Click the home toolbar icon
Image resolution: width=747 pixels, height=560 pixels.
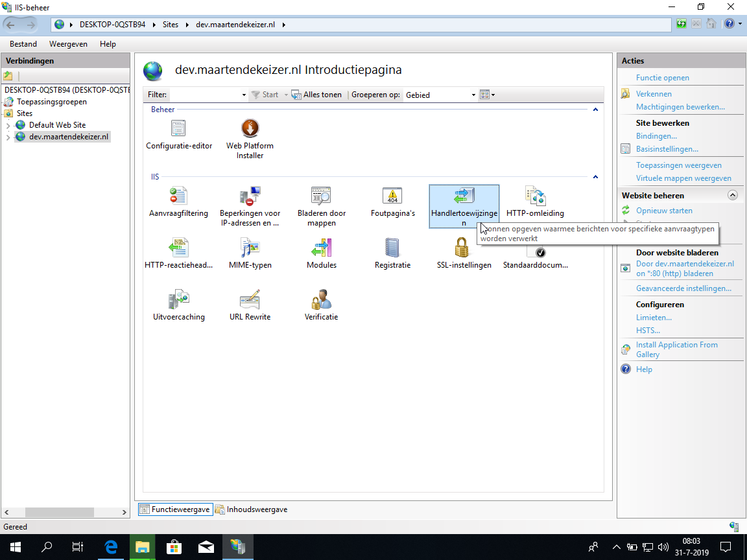711,24
